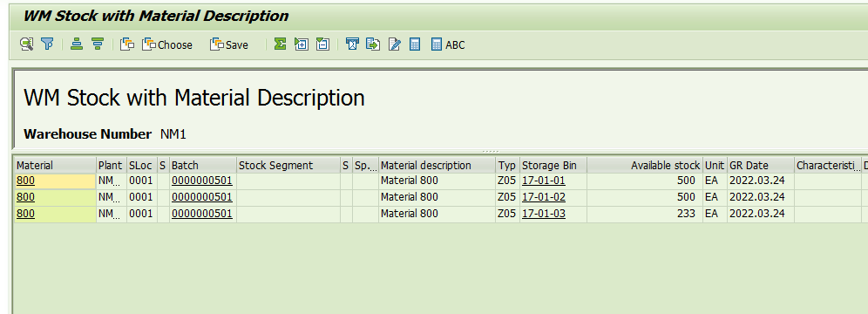
Task: Open the spreadsheet calculator icon
Action: point(415,44)
